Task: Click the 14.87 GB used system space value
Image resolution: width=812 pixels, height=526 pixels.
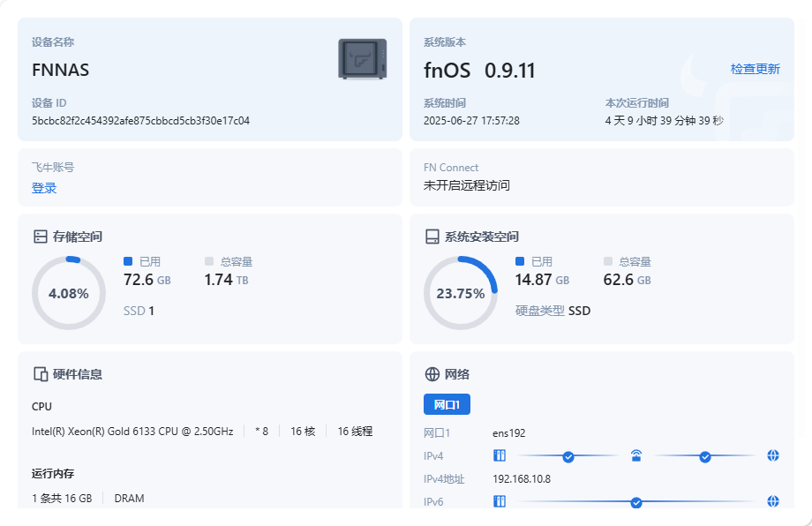Action: [542, 280]
